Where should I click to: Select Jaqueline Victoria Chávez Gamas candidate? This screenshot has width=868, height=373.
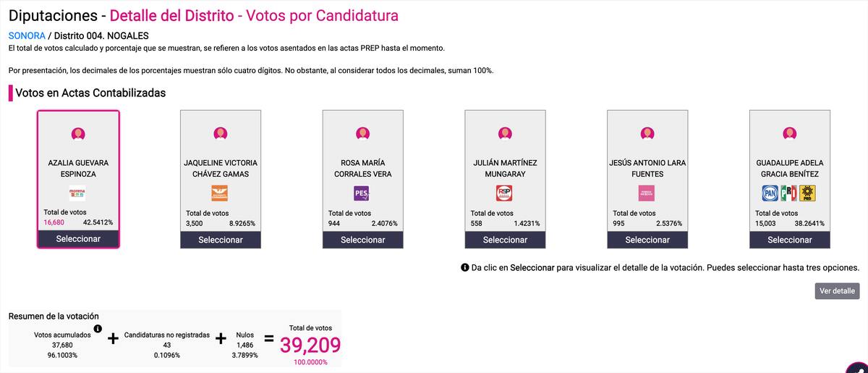221,240
